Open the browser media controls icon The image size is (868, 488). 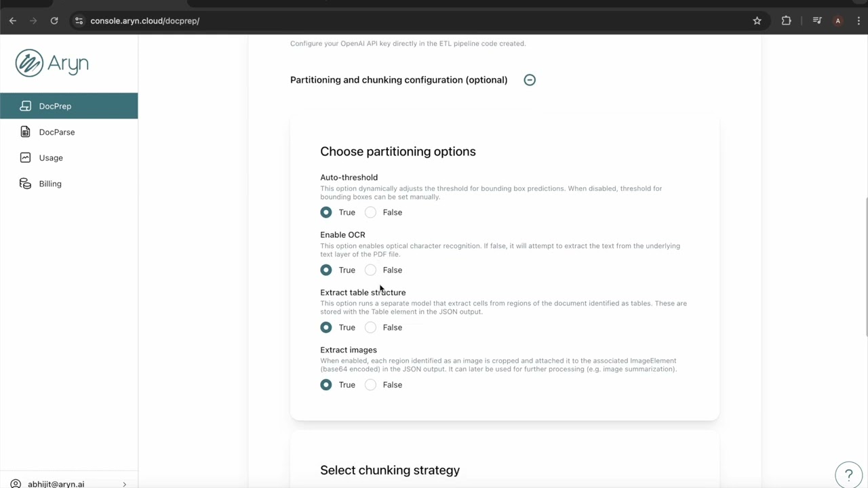coord(817,21)
